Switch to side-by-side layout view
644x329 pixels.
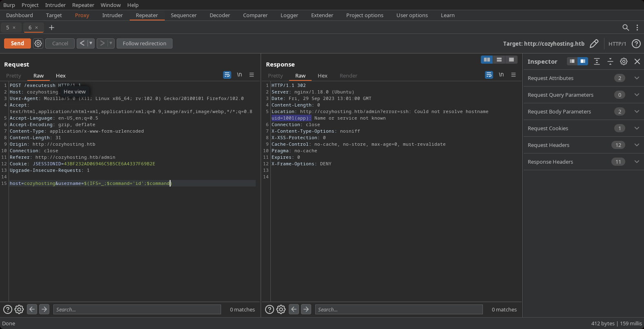(x=487, y=60)
